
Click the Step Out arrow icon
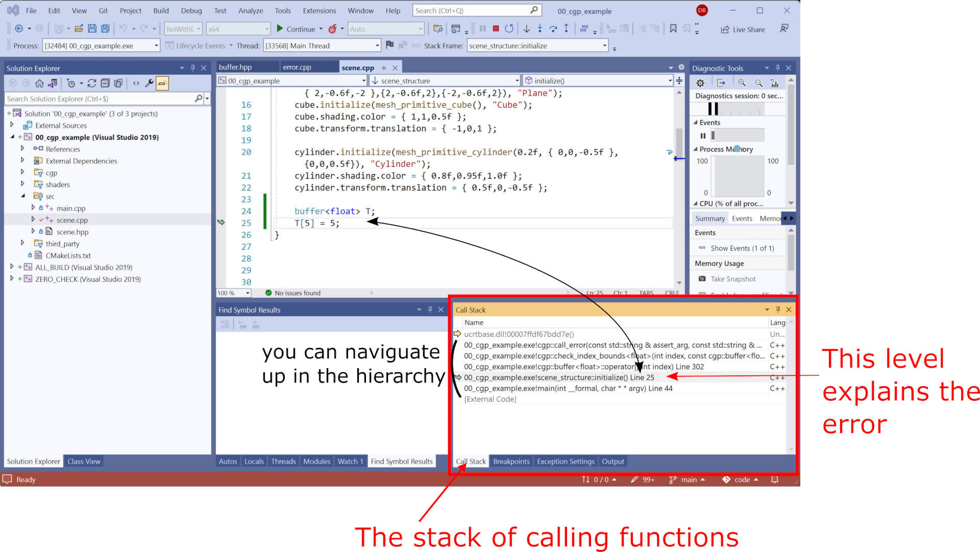pos(566,29)
